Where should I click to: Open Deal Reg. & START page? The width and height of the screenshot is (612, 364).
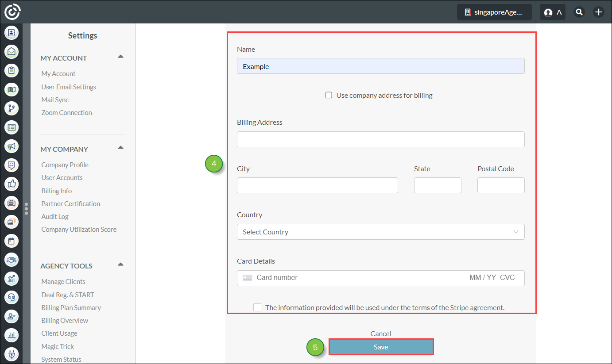coord(68,295)
